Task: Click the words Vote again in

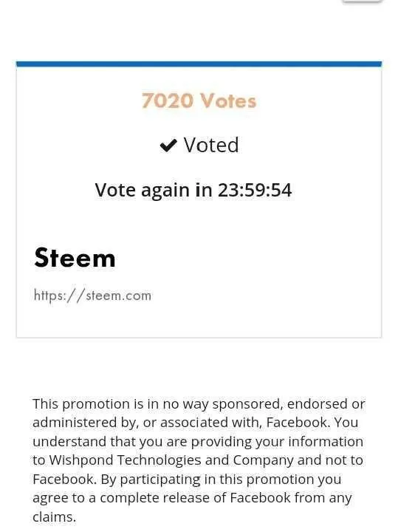Action: point(154,190)
